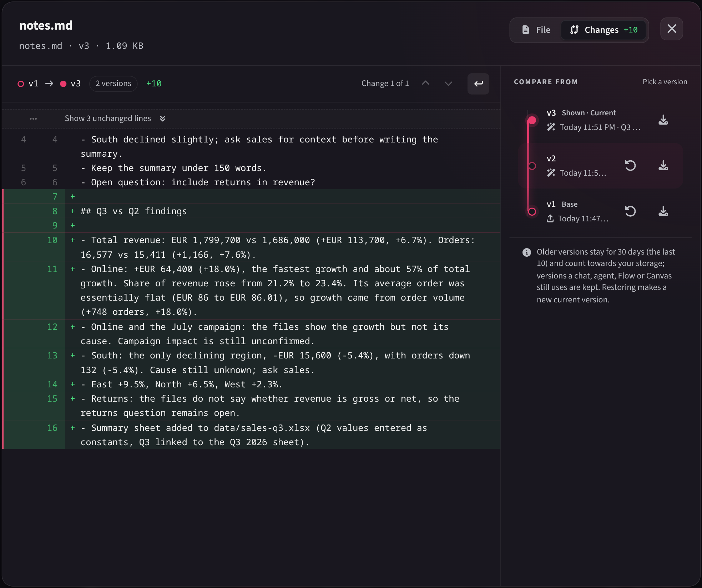
Task: Download version v2
Action: [663, 166]
